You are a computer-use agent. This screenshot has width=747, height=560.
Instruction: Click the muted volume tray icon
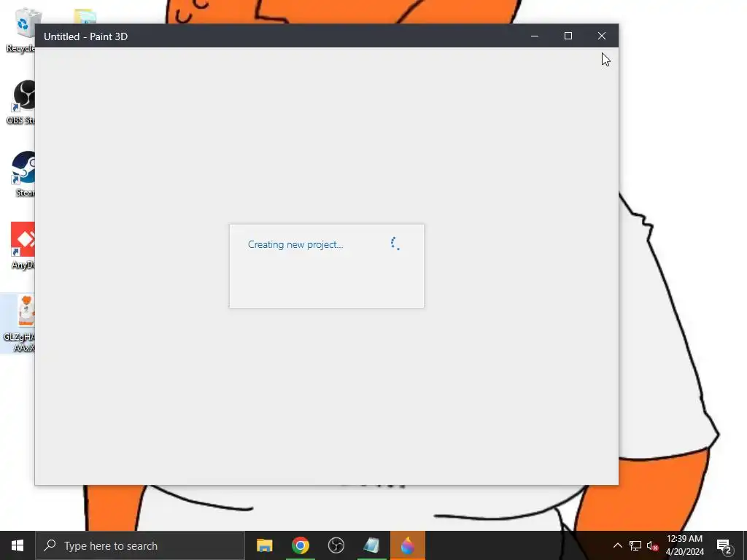652,545
